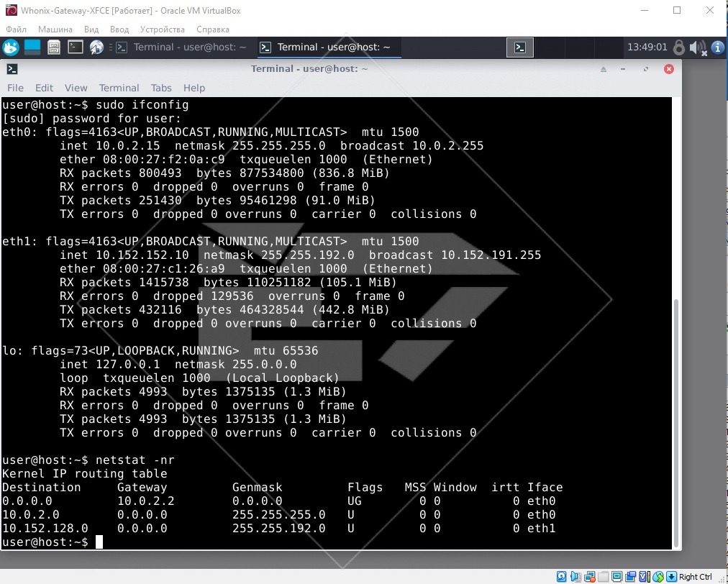Click the VirtualBox network adapters status icon
Image resolution: width=728 pixels, height=584 pixels.
[x=590, y=577]
